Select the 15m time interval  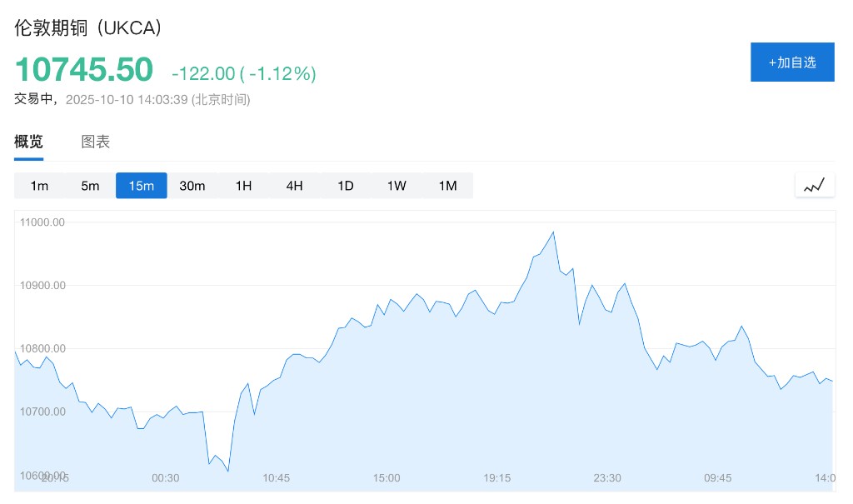coord(142,186)
